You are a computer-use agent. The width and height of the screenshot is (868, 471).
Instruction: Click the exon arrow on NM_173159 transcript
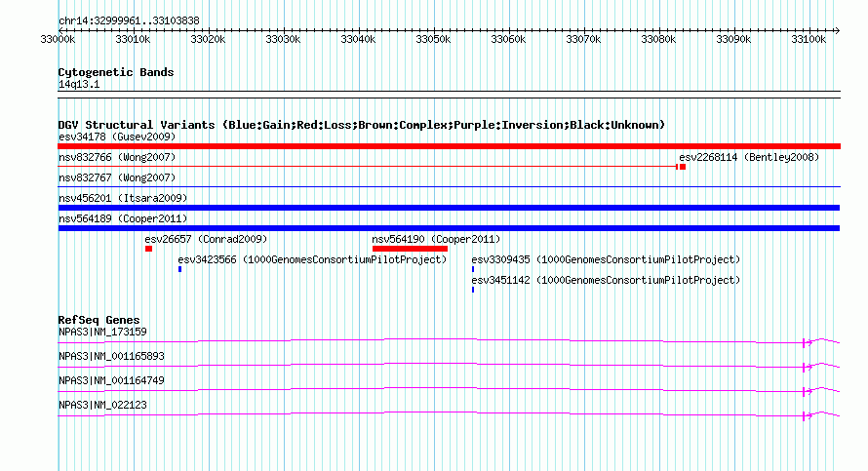(808, 343)
